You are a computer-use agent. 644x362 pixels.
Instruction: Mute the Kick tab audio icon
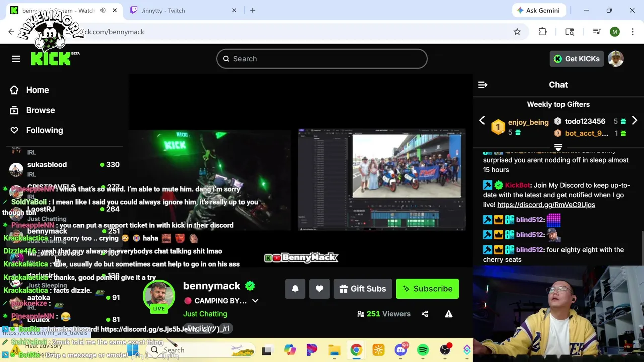coord(103,10)
